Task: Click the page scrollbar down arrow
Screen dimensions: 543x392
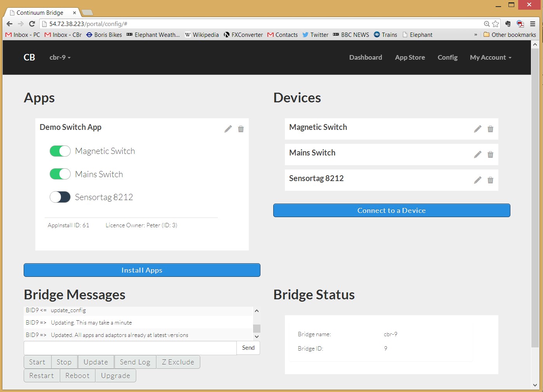Action: tap(535, 385)
